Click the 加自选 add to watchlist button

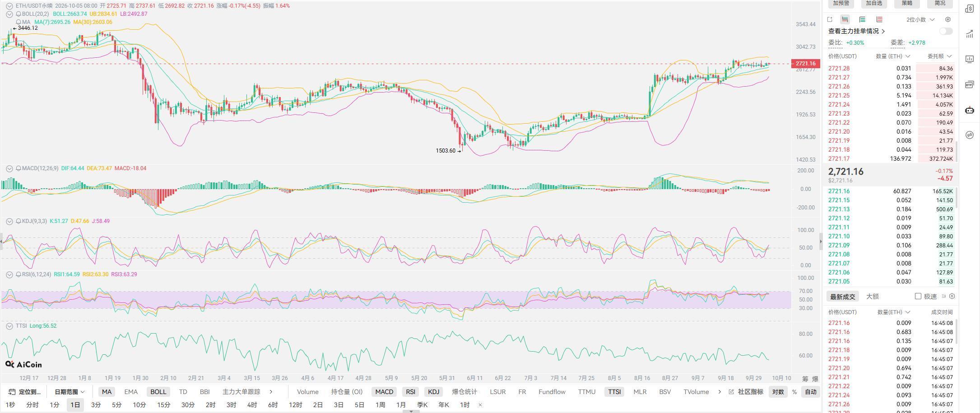pyautogui.click(x=874, y=3)
